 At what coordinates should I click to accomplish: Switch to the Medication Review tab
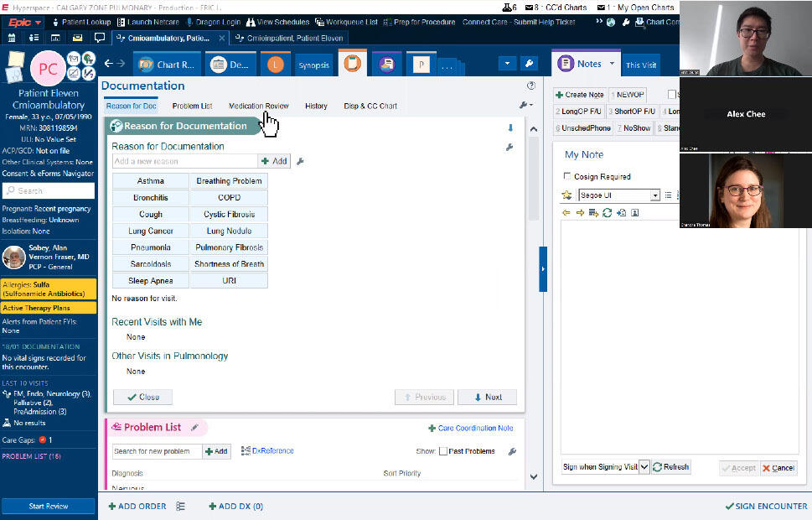click(x=258, y=107)
